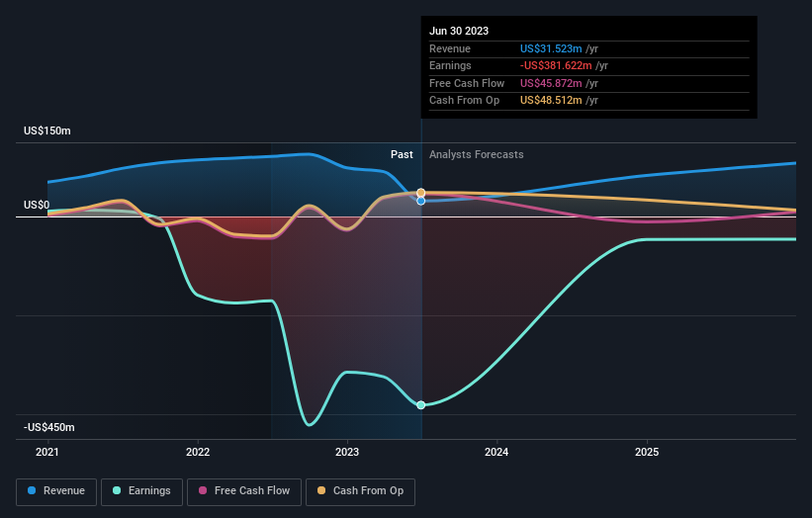Click the 2024 x-axis label
The height and width of the screenshot is (518, 812).
coord(496,452)
